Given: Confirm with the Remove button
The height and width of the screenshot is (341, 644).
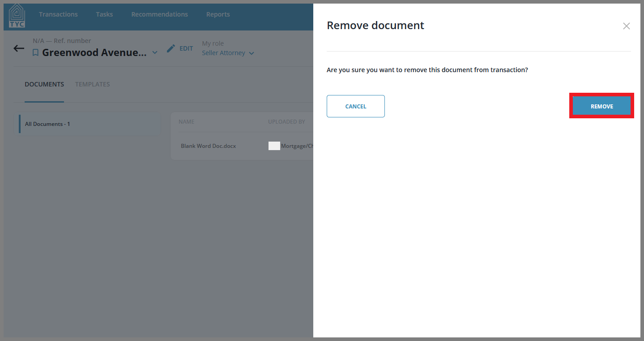Looking at the screenshot, I should click(x=602, y=106).
